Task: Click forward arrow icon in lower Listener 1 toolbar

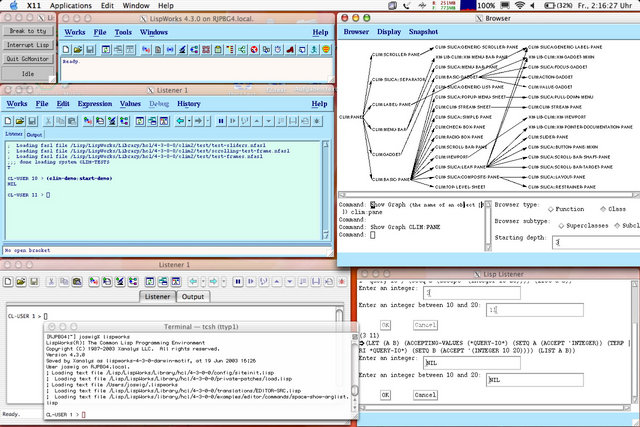Action: pos(213,281)
